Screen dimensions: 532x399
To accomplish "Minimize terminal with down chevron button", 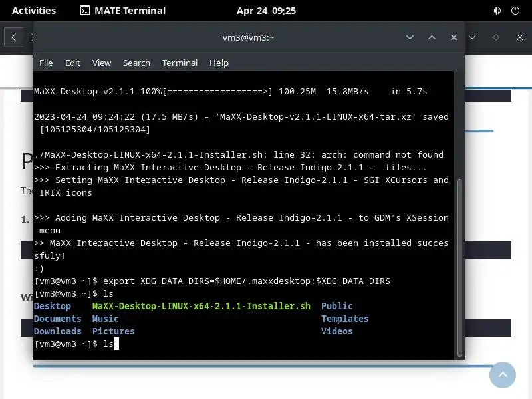I will [x=410, y=37].
